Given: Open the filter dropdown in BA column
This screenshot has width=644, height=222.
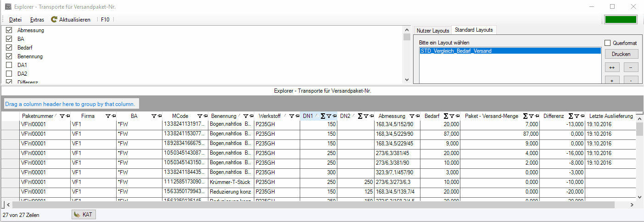Looking at the screenshot, I should [154, 117].
